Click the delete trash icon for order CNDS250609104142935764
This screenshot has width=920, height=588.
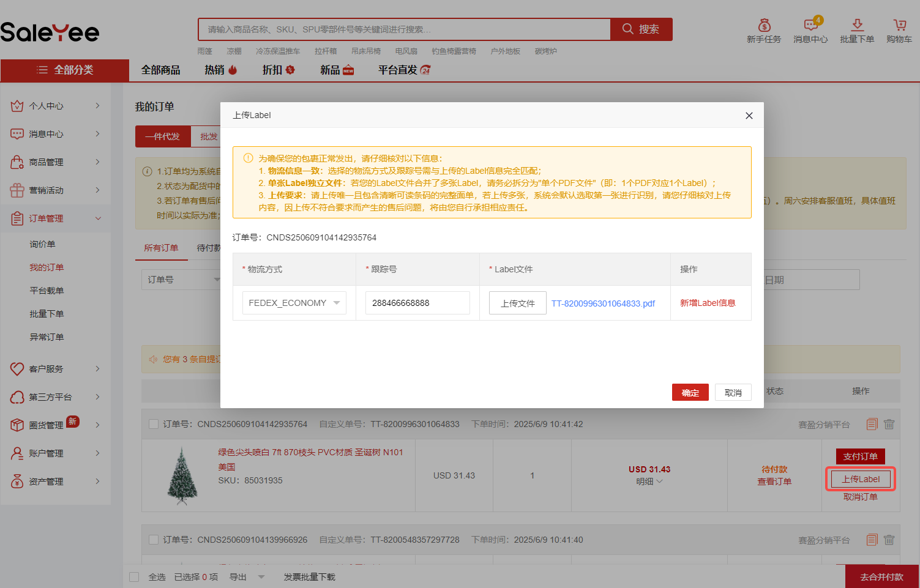tap(889, 424)
